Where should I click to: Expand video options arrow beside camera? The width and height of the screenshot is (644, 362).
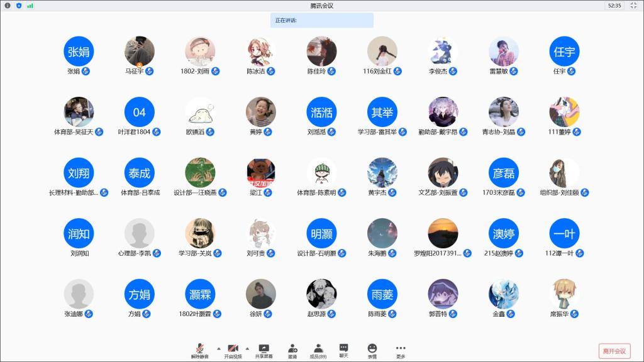click(x=247, y=348)
